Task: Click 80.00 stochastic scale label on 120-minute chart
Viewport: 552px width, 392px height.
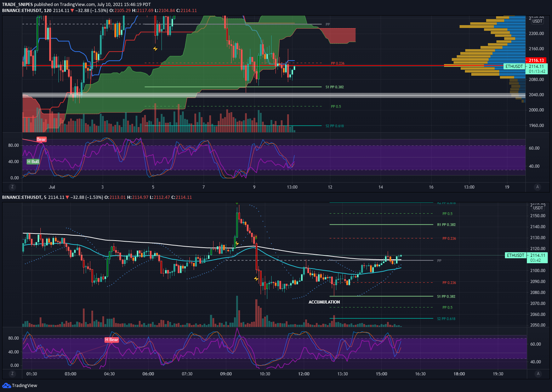Action: pos(13,145)
